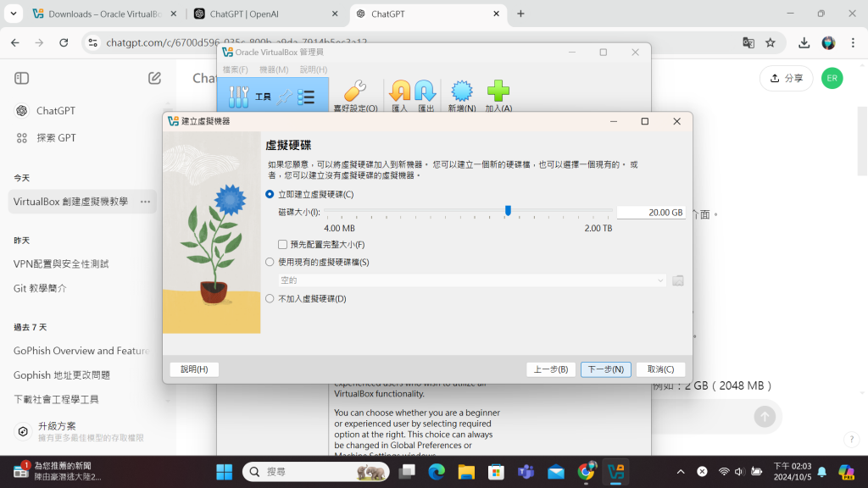Click the 分享 share button
This screenshot has height=488, width=868.
(787, 78)
